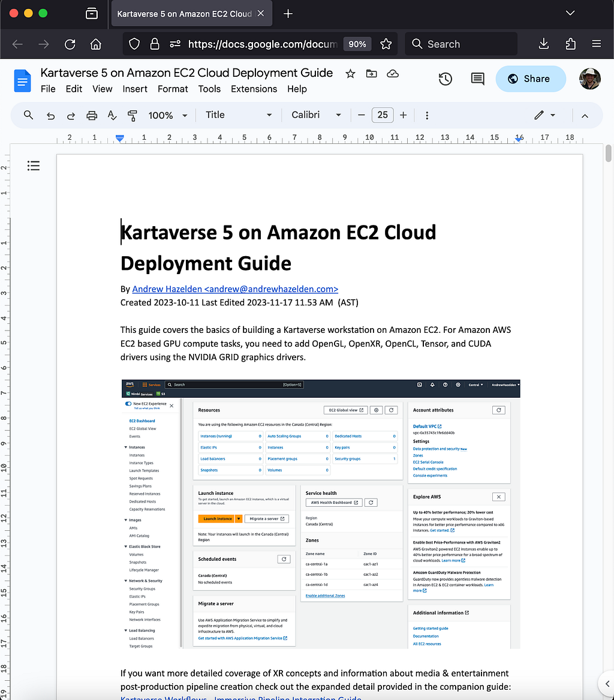Open more toolbar options (three dots)
Viewport: 614px width, 700px height.
click(x=427, y=116)
